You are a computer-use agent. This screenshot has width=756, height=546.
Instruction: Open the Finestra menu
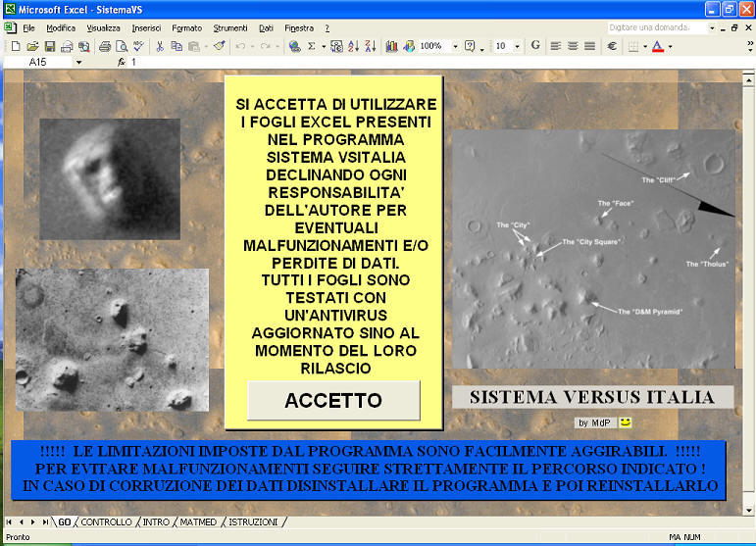(299, 28)
